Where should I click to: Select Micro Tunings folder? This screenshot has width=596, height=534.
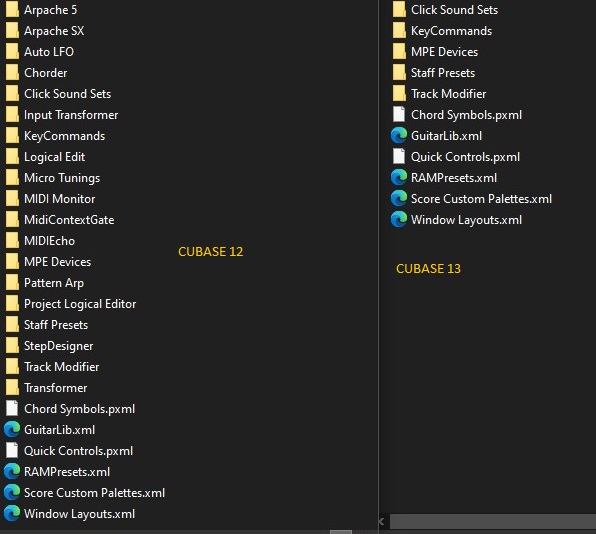tap(62, 178)
